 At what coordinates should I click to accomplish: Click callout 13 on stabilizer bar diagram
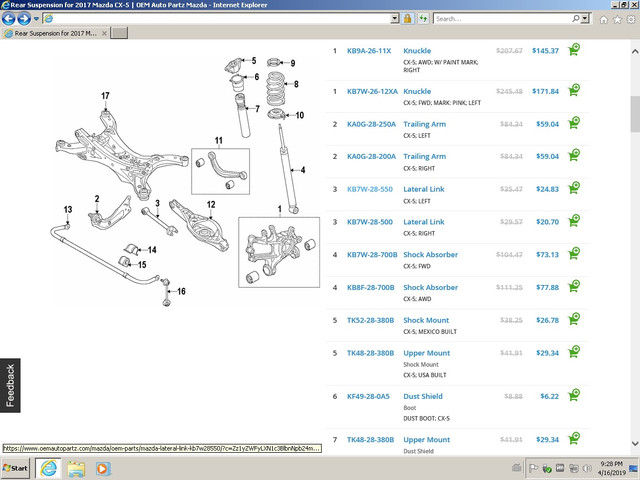click(68, 209)
